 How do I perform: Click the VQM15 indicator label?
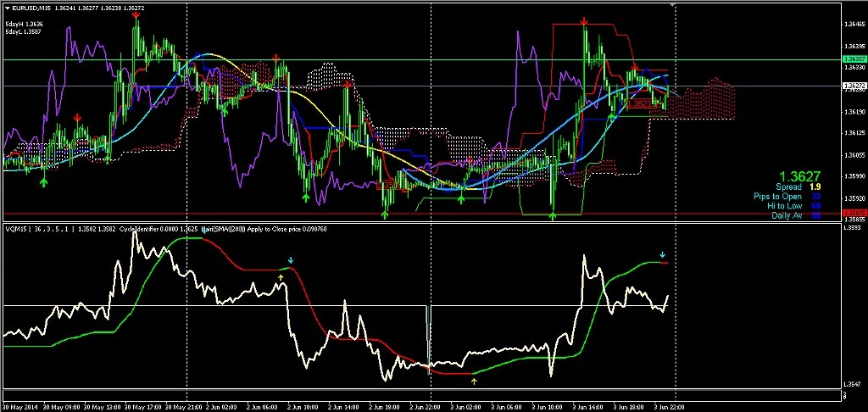coord(15,229)
